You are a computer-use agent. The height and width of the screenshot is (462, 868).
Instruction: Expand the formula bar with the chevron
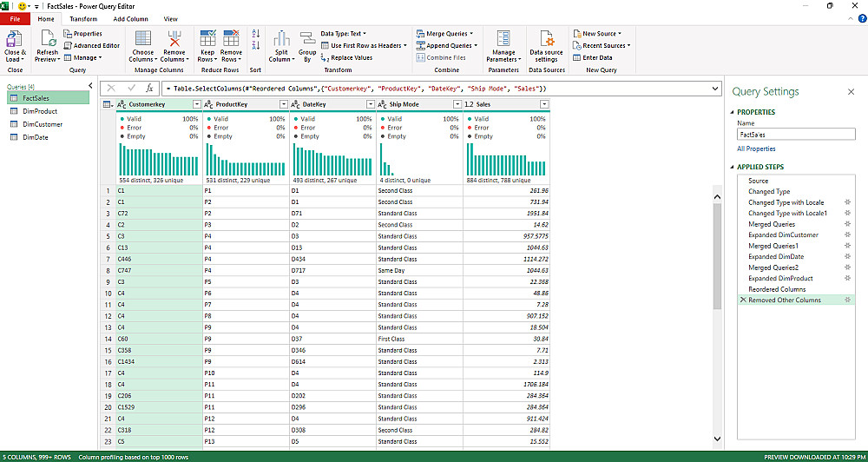pyautogui.click(x=714, y=88)
